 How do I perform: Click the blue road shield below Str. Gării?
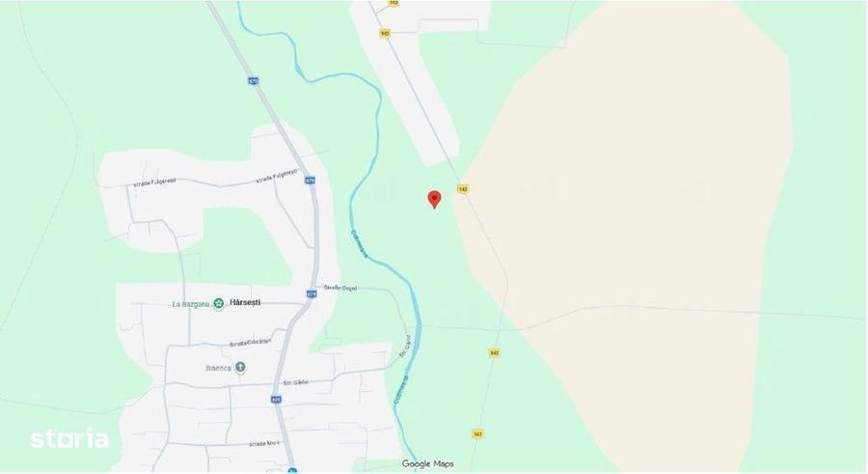(276, 399)
